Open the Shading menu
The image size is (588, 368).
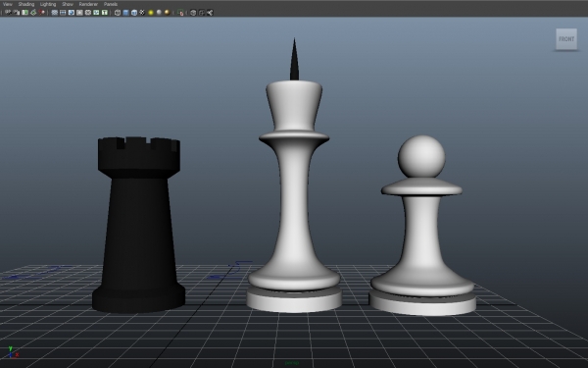26,4
